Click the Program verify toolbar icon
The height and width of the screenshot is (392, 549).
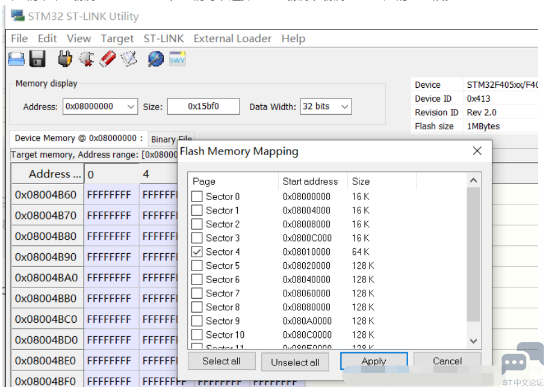(129, 59)
